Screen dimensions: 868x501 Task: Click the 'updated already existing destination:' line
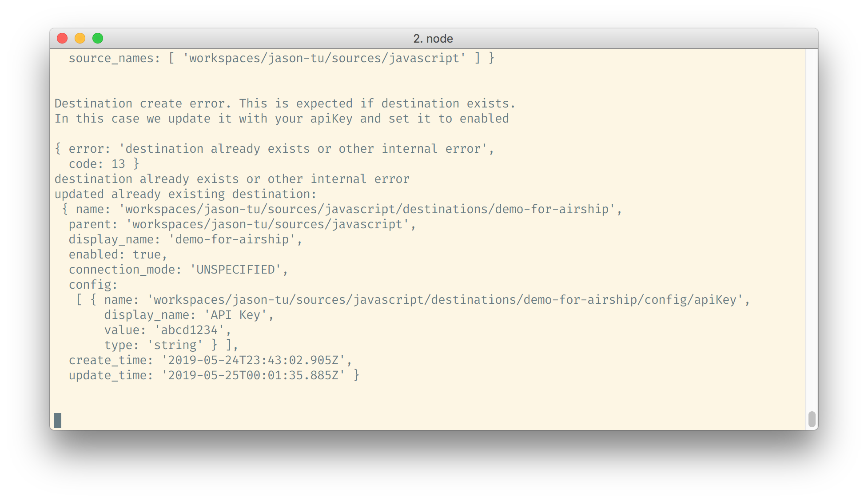[x=185, y=194]
